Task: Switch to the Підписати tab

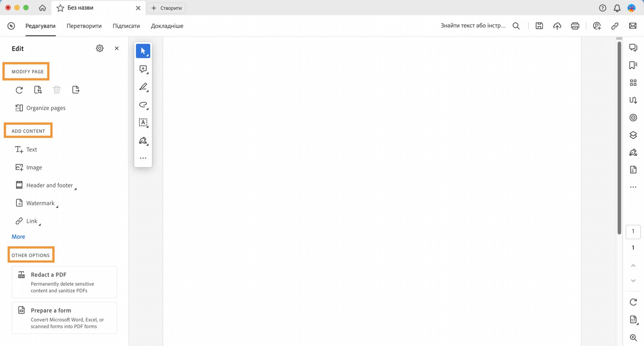Action: tap(126, 26)
